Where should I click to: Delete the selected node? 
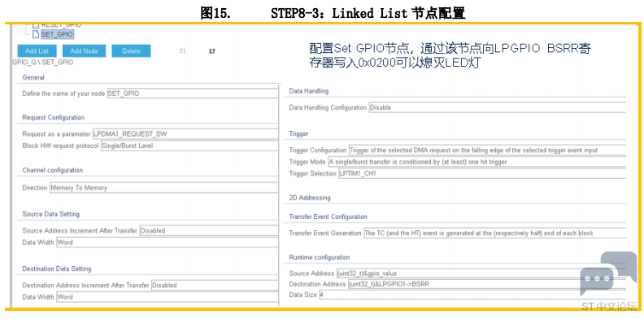point(131,51)
